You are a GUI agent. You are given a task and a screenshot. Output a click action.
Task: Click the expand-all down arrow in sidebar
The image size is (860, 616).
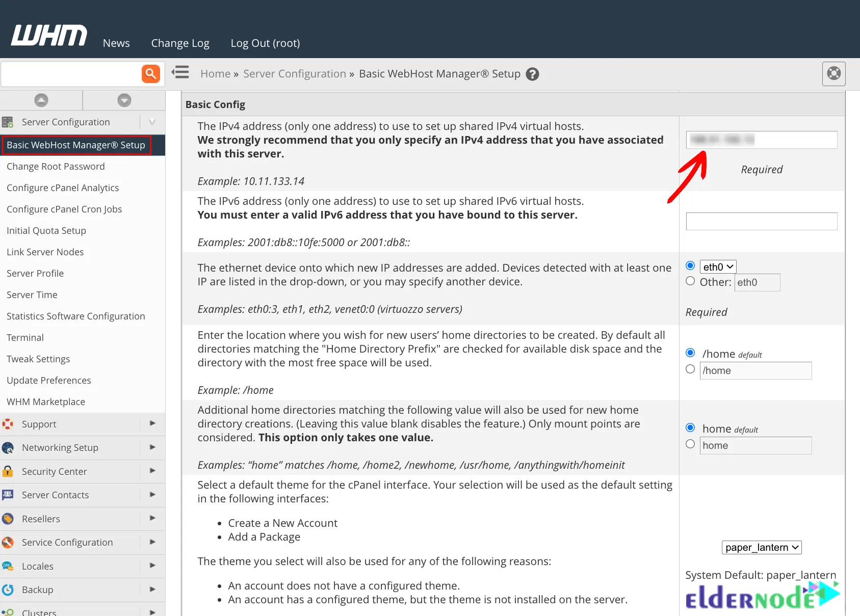pyautogui.click(x=124, y=100)
